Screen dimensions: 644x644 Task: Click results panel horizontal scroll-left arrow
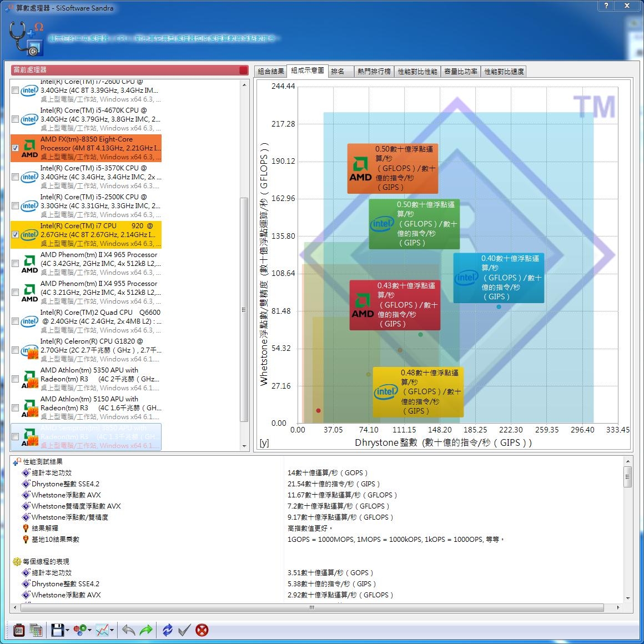[x=16, y=607]
